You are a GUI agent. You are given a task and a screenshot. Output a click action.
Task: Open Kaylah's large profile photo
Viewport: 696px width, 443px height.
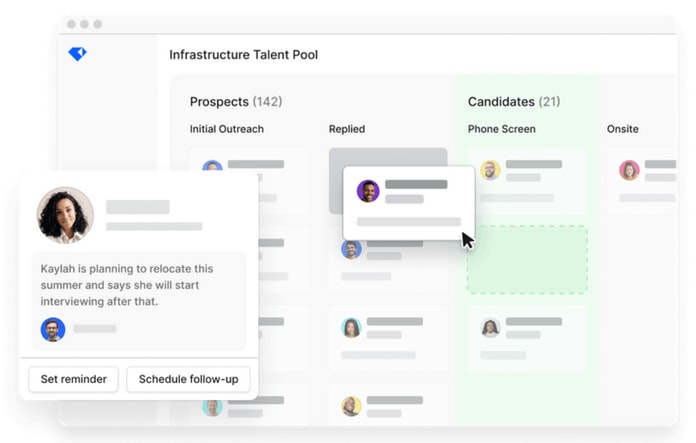tap(65, 215)
